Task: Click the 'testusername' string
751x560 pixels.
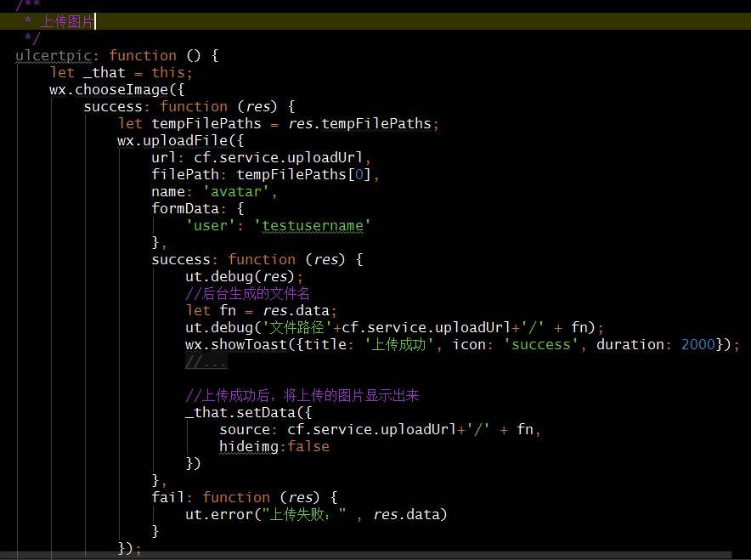Action: click(x=313, y=226)
